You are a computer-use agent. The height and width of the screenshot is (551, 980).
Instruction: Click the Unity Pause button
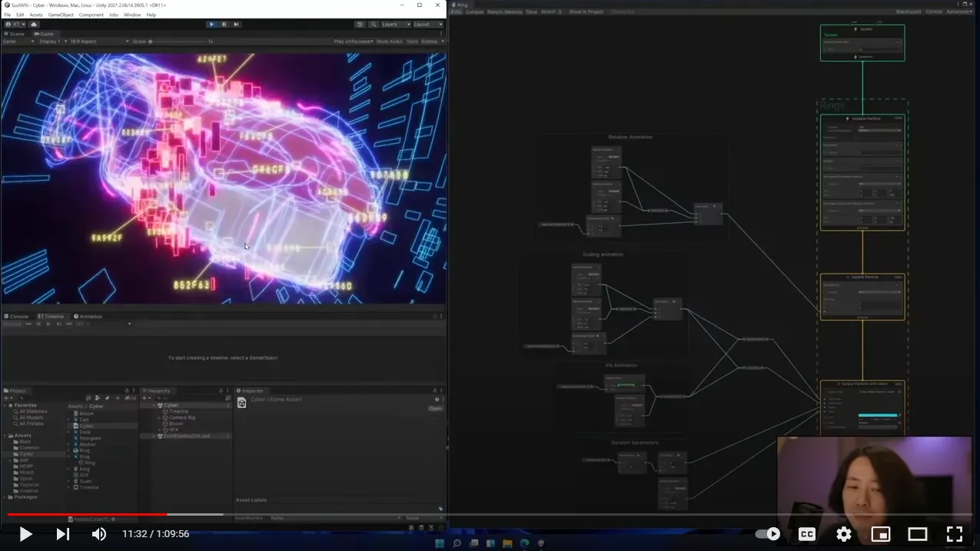point(224,25)
